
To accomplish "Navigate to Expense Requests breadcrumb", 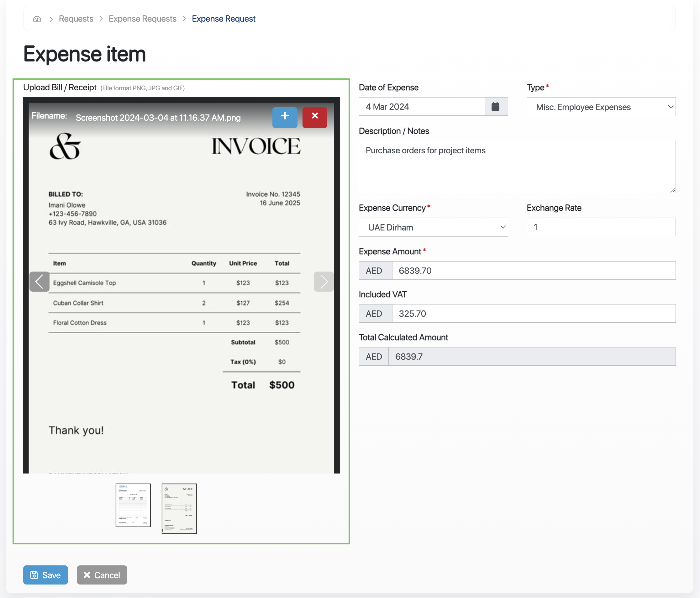I will [x=142, y=19].
